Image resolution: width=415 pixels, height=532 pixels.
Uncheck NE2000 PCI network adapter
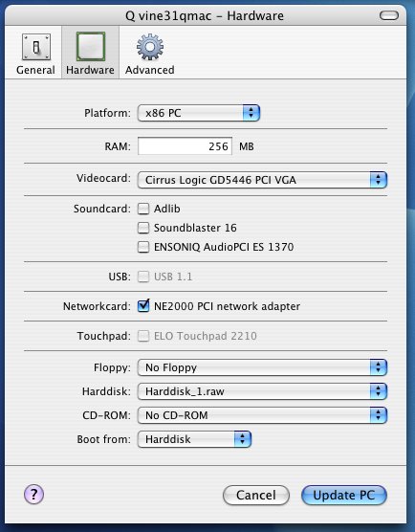tap(143, 306)
